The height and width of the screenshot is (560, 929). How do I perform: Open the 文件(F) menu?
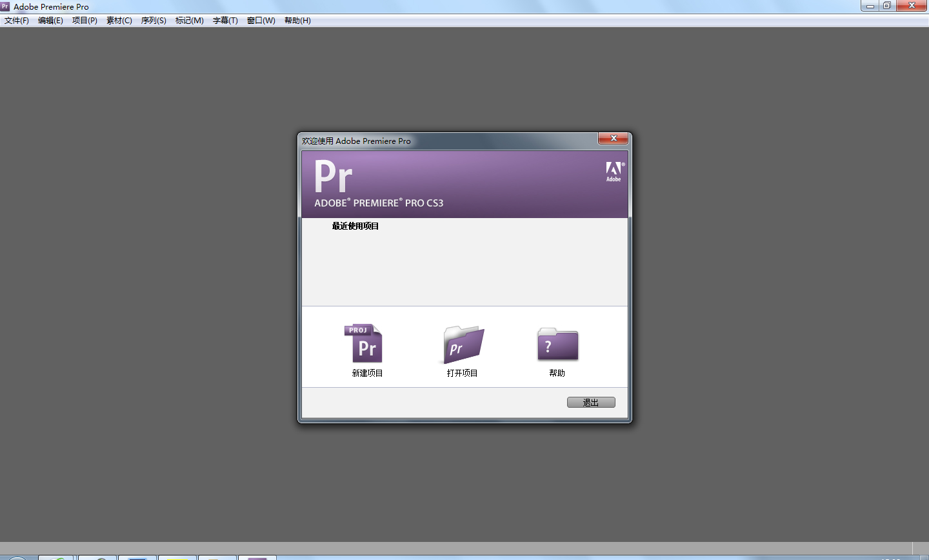(17, 21)
